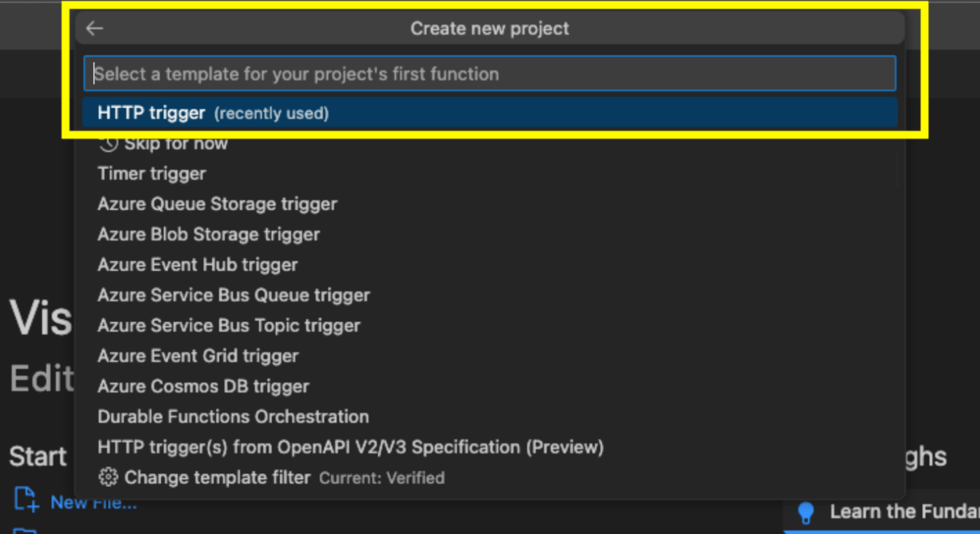Select Azure Cosmos DB trigger
The height and width of the screenshot is (534, 980).
click(x=489, y=386)
